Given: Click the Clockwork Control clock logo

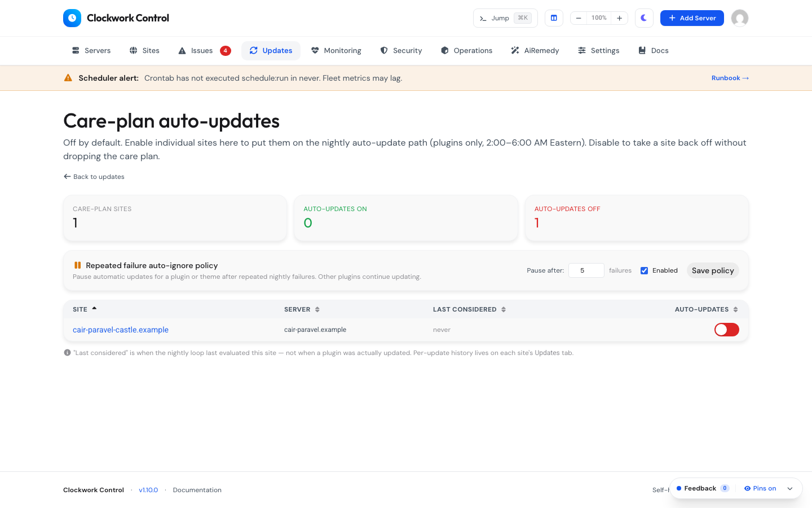Looking at the screenshot, I should point(72,18).
